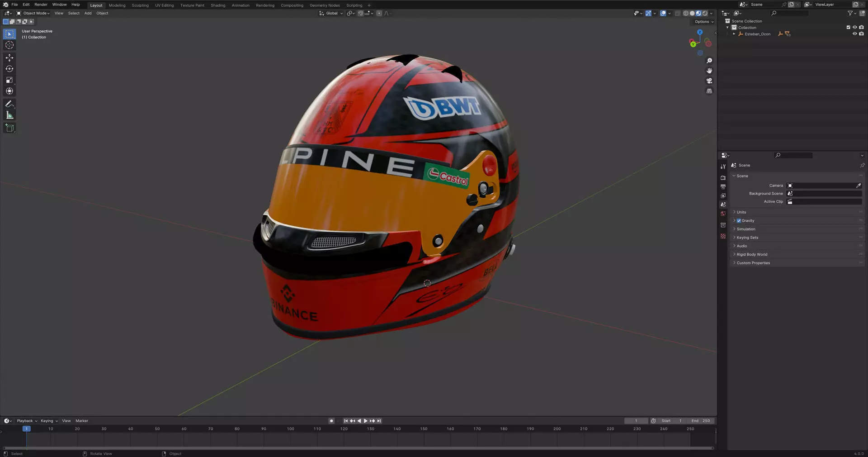
Task: Toggle viewport gizmos display
Action: (x=648, y=13)
